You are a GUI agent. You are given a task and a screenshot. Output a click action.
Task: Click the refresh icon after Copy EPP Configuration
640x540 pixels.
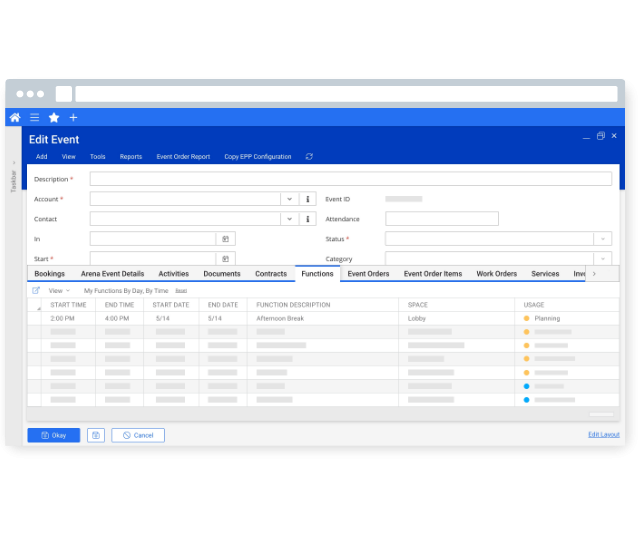coord(309,157)
